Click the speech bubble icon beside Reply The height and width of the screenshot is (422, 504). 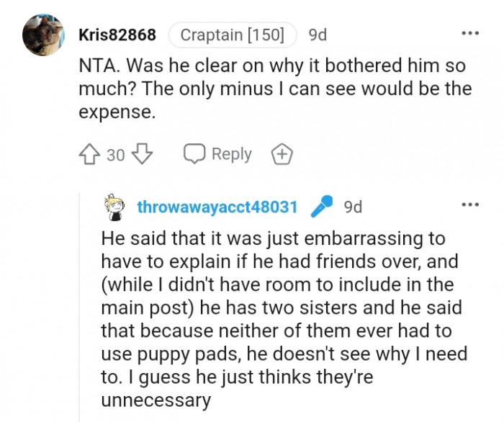pos(194,154)
